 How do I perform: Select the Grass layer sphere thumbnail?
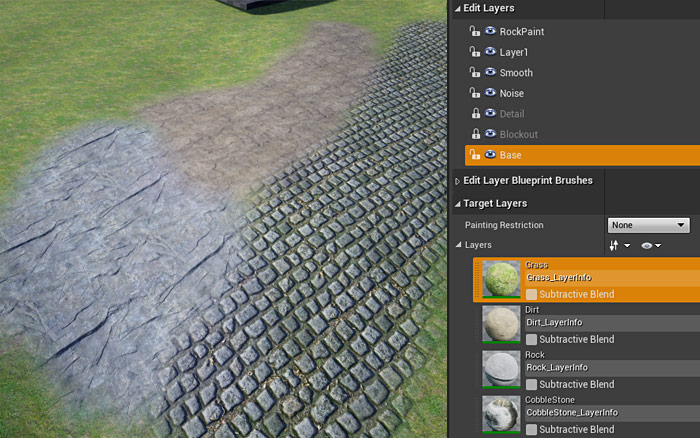coord(501,279)
